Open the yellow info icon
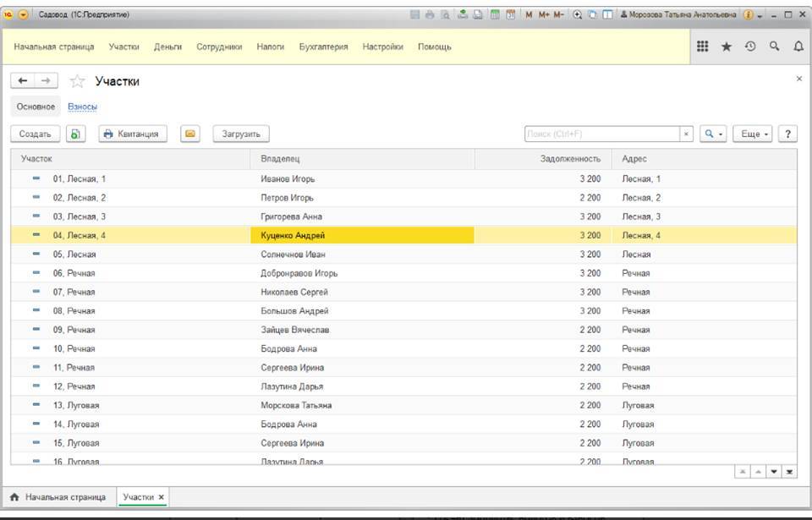The image size is (812, 520). point(749,15)
